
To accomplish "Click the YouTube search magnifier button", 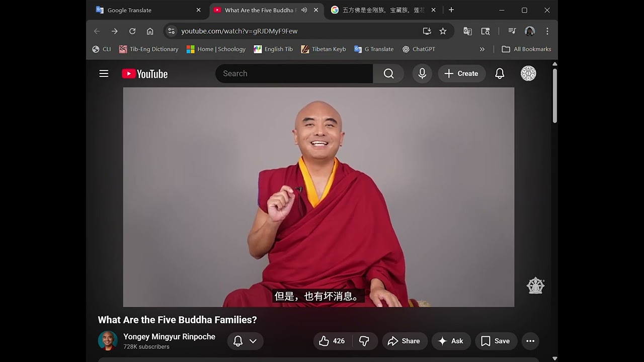I will [388, 73].
